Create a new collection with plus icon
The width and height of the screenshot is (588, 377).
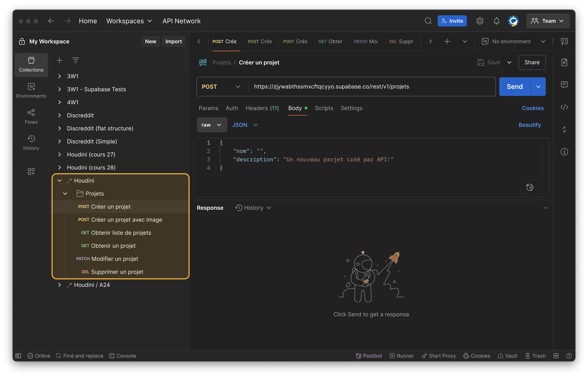tap(59, 60)
